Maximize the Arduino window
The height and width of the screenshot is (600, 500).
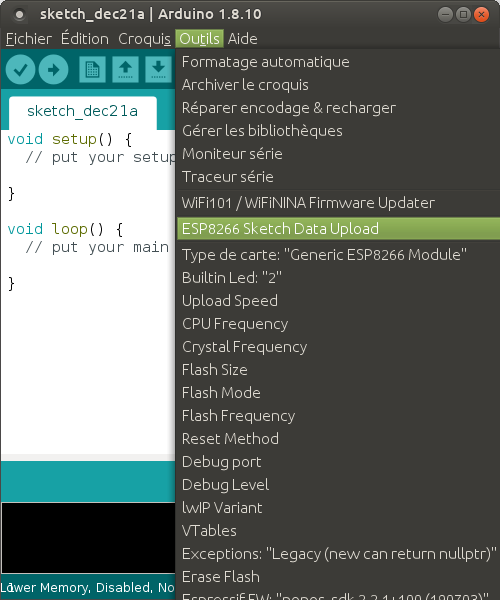[463, 15]
